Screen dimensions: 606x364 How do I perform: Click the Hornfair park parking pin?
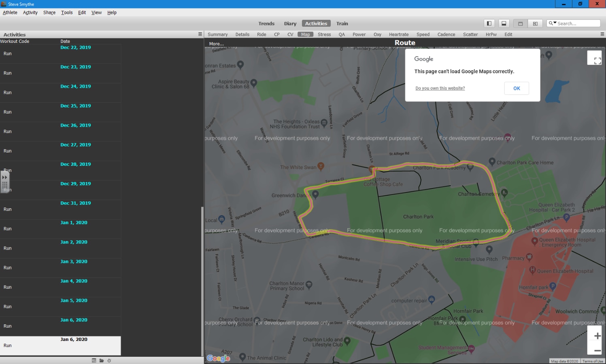tap(553, 286)
